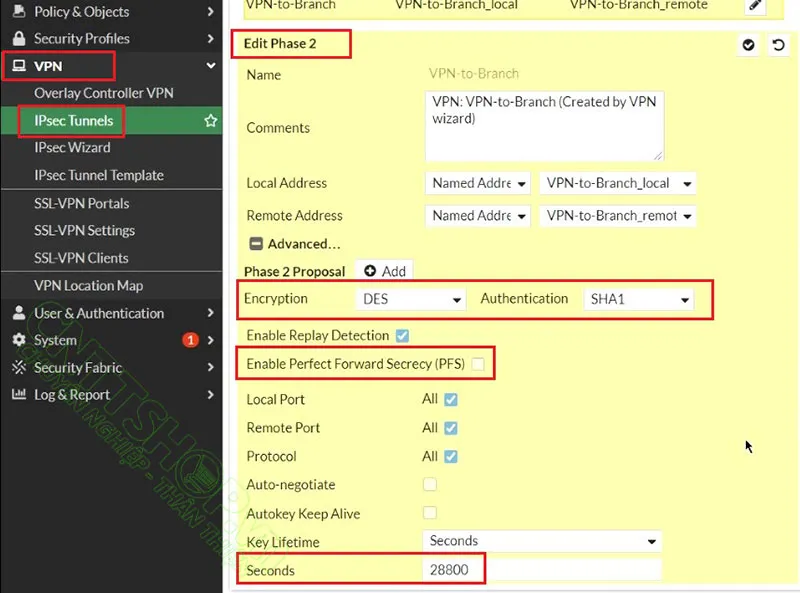The height and width of the screenshot is (593, 800).
Task: Favorite IPsec Tunnels with the star icon
Action: point(211,121)
